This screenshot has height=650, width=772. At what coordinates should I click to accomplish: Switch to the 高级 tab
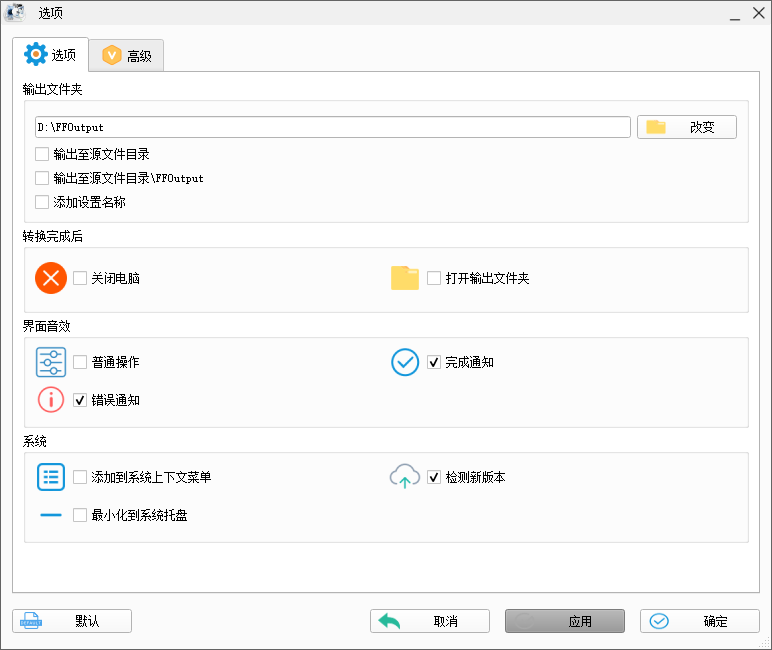(x=127, y=55)
